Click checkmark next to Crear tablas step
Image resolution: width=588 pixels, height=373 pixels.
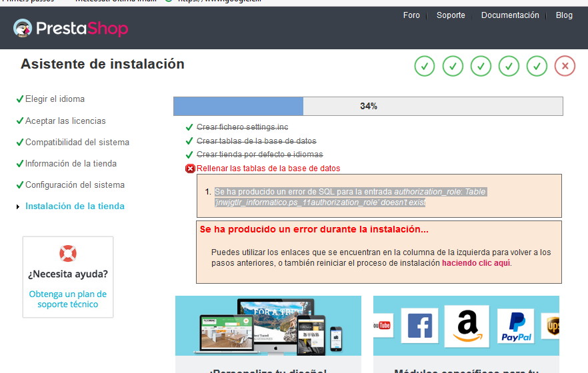(x=189, y=141)
